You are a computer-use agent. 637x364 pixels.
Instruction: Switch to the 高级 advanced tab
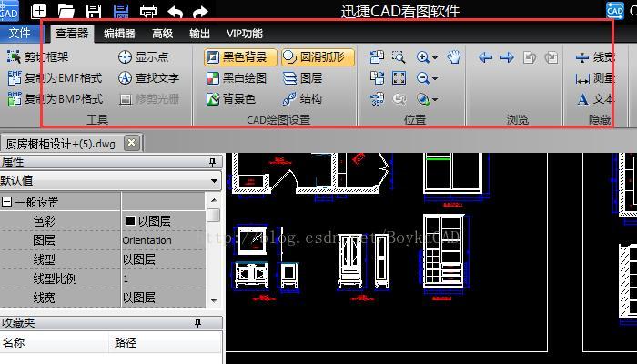163,34
